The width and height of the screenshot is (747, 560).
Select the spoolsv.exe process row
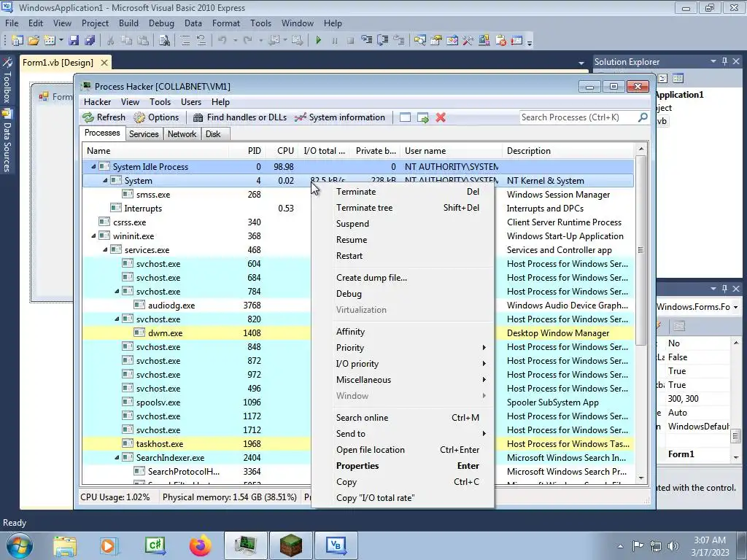point(358,402)
